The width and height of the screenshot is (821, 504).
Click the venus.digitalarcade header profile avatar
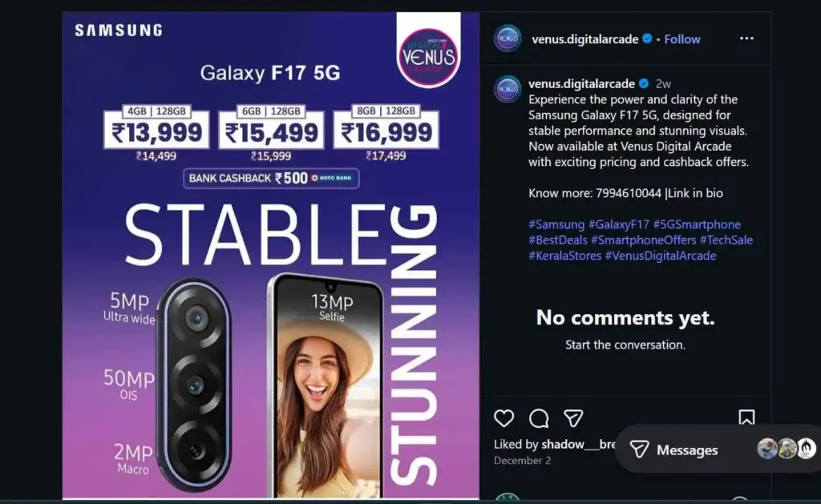pos(508,38)
